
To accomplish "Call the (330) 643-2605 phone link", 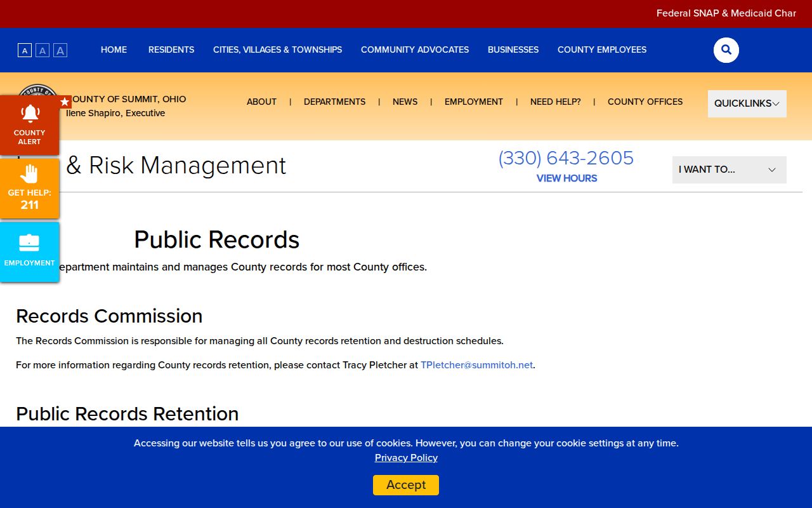I will click(x=566, y=158).
